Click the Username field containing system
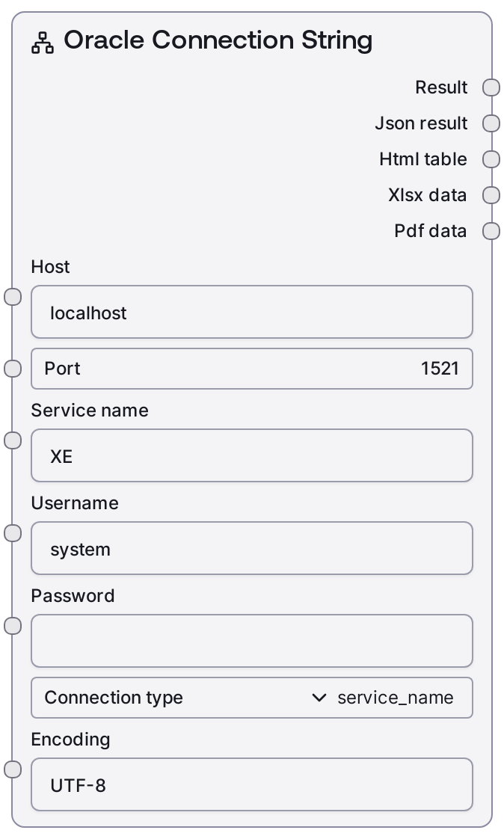Viewport: 504px width, 839px height. [x=251, y=549]
